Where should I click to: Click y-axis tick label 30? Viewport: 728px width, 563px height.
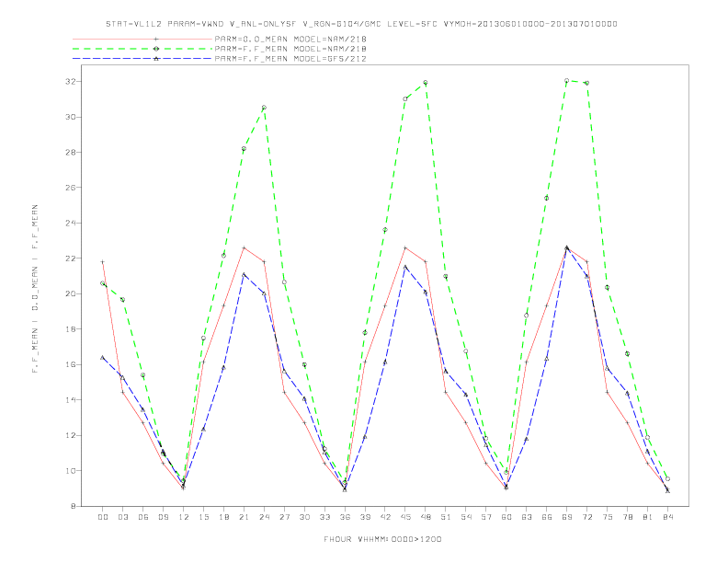71,117
